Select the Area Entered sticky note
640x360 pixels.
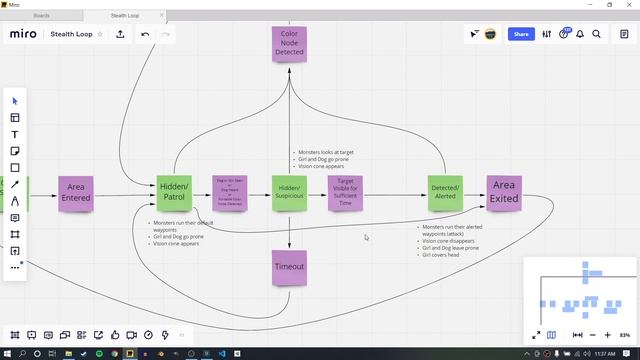pyautogui.click(x=76, y=193)
